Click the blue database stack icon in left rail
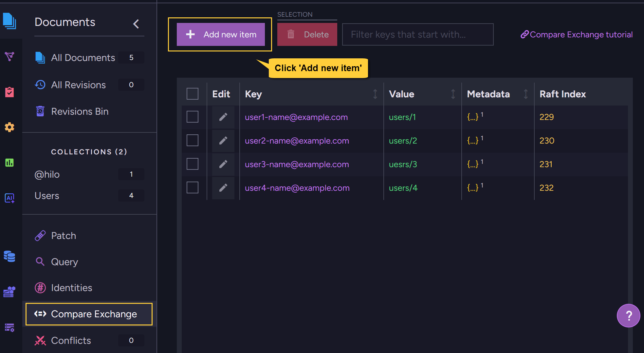 pos(9,256)
